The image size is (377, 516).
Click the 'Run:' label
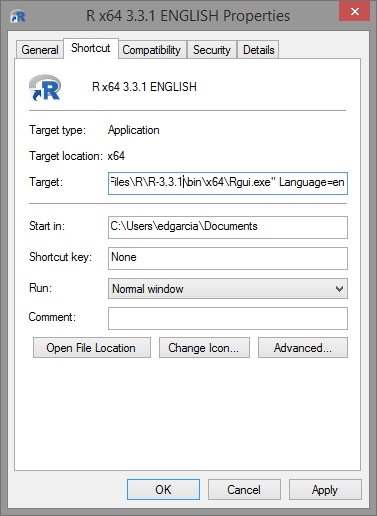tap(40, 288)
